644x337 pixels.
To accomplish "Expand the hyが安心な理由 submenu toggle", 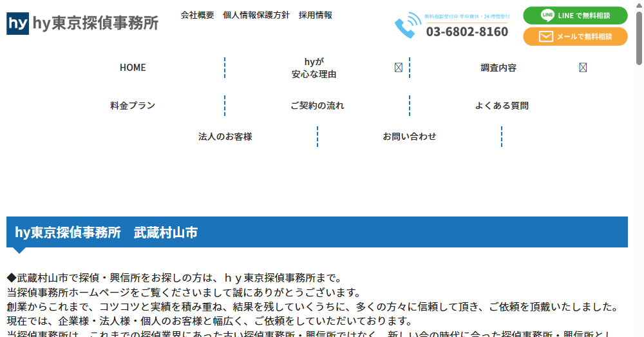I will pyautogui.click(x=398, y=68).
